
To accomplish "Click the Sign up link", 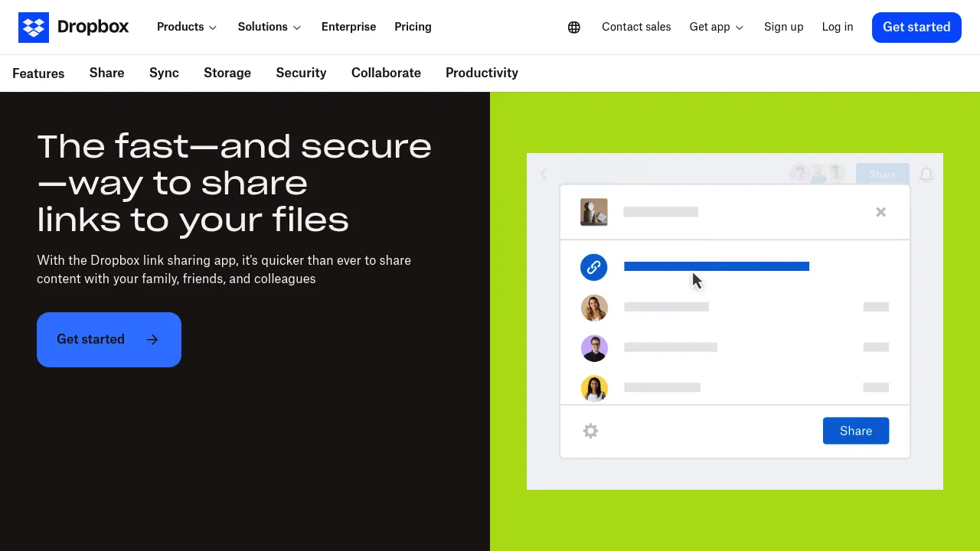I will coord(783,27).
